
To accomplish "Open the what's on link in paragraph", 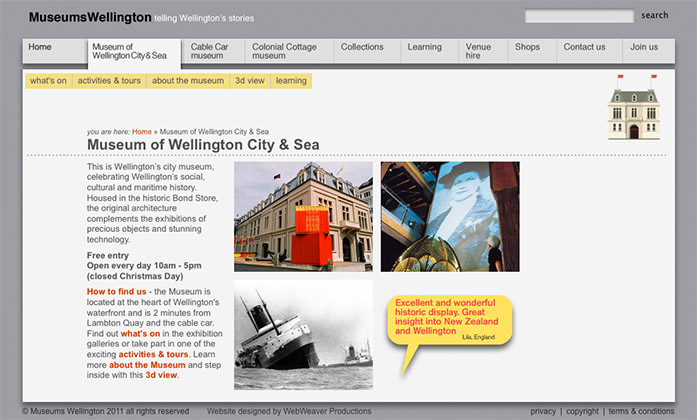I will pyautogui.click(x=140, y=333).
